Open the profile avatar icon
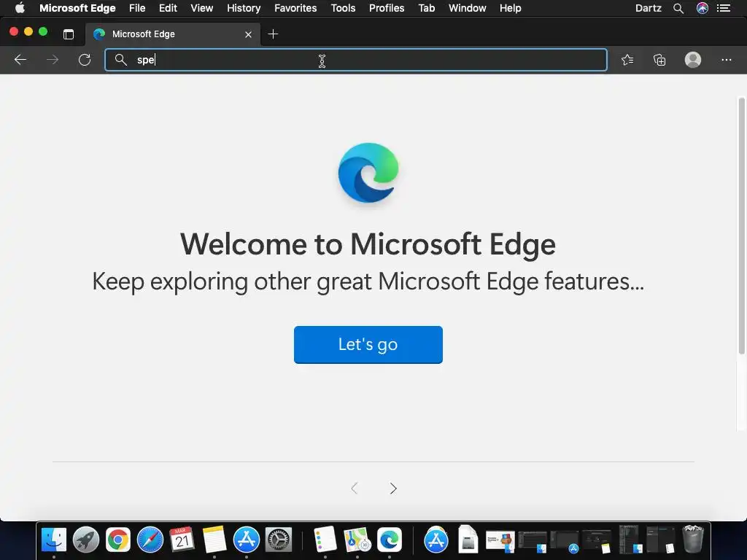The image size is (747, 560). [693, 60]
